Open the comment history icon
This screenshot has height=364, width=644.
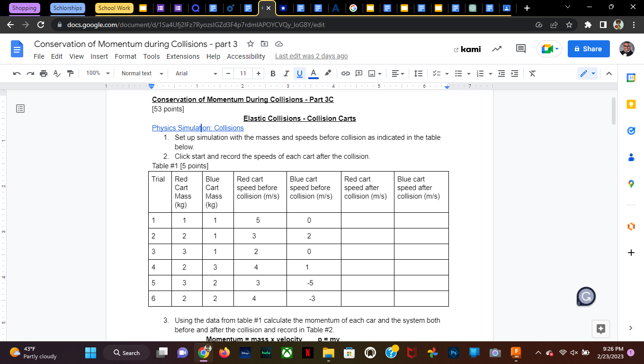[x=521, y=49]
